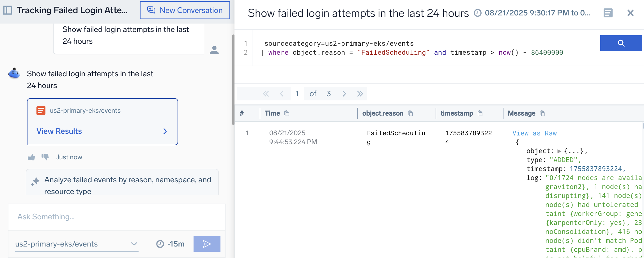
Task: Open the user avatar icon
Action: point(214,50)
